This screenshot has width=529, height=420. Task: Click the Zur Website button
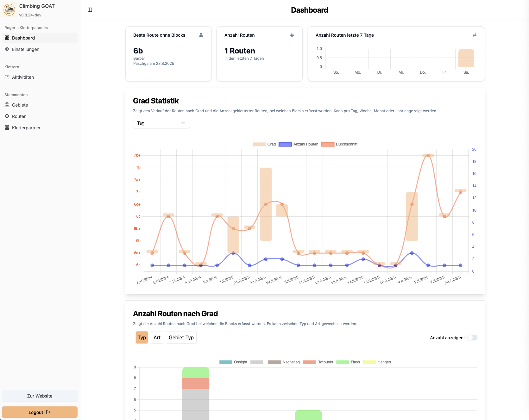click(39, 396)
